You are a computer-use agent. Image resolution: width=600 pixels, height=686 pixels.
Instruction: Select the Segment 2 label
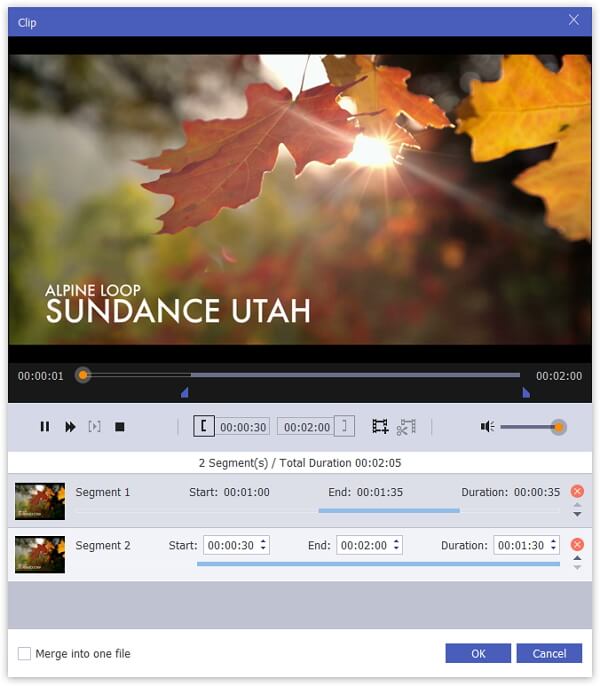103,545
